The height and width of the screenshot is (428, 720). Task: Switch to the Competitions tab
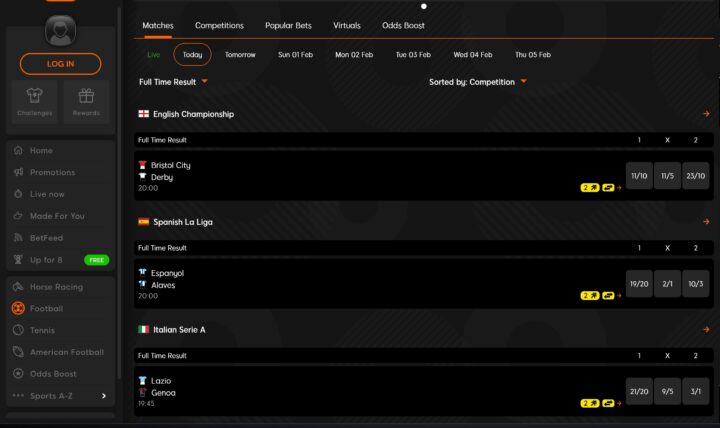coord(219,26)
